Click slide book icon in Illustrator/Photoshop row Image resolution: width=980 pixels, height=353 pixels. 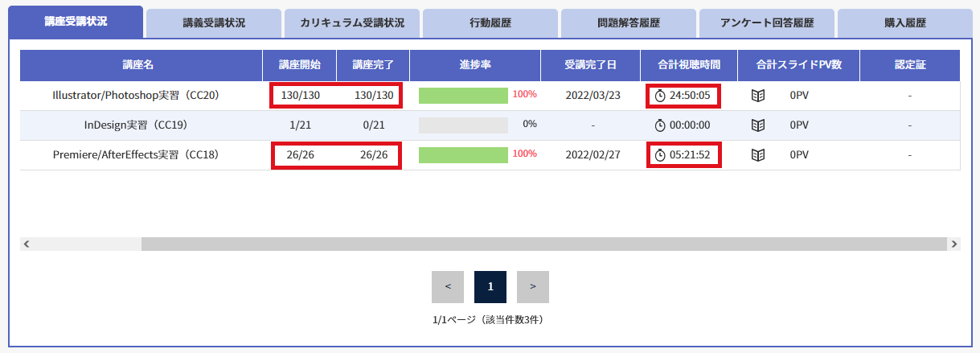(x=757, y=96)
